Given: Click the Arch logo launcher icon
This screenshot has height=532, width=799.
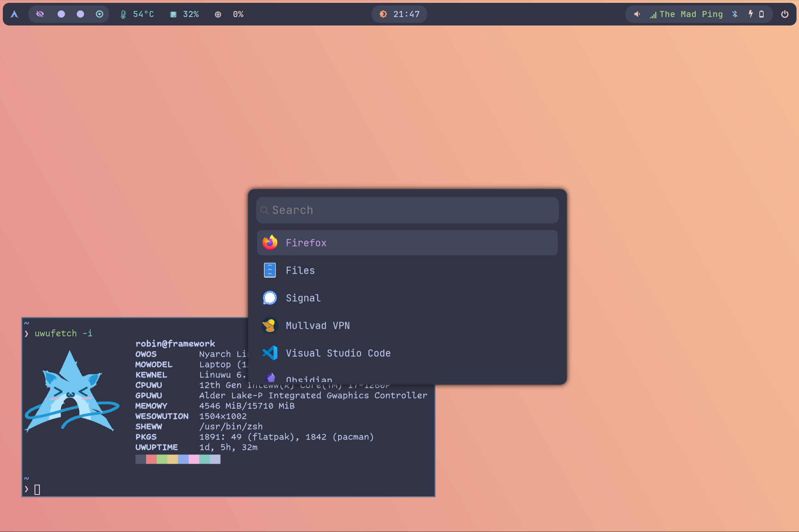Looking at the screenshot, I should (14, 14).
